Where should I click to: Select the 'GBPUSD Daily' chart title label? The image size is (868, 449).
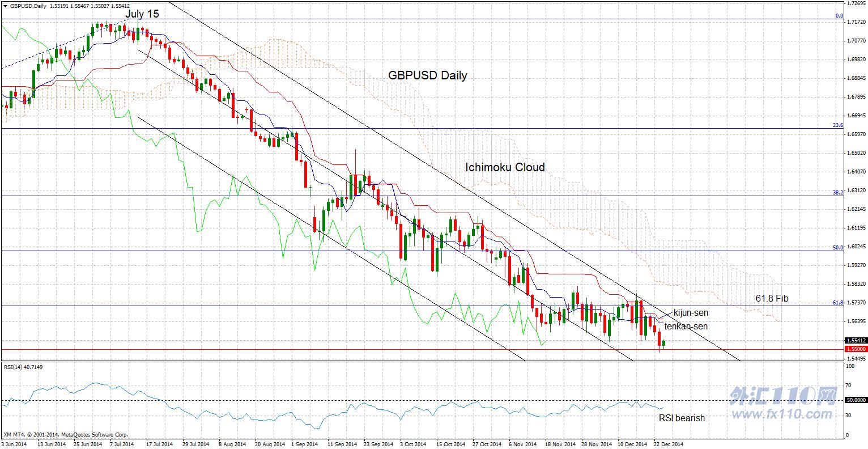428,75
